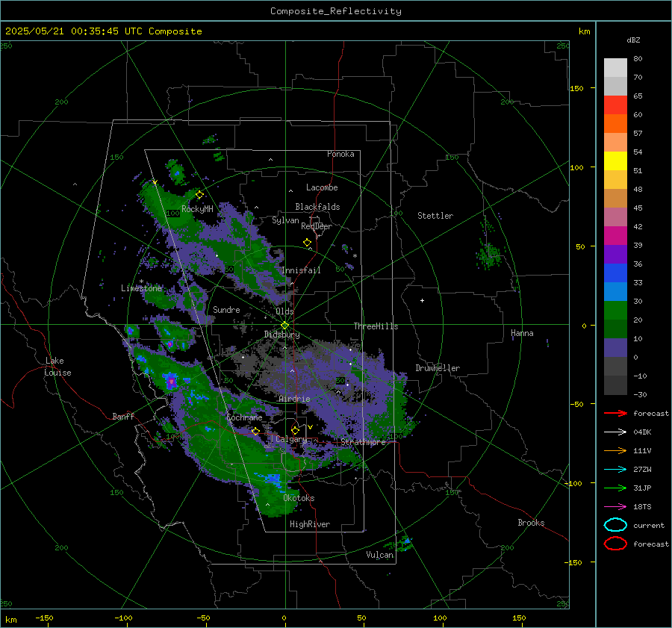This screenshot has height=628, width=672.
Task: Select the white 04DK arrow symbol
Action: [x=615, y=432]
